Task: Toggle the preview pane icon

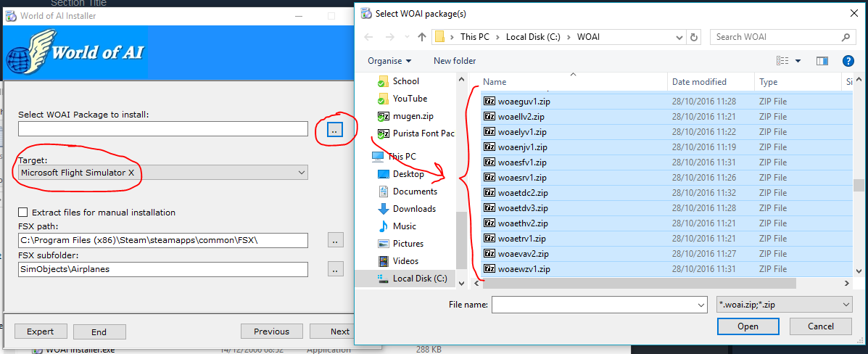Action: 822,61
